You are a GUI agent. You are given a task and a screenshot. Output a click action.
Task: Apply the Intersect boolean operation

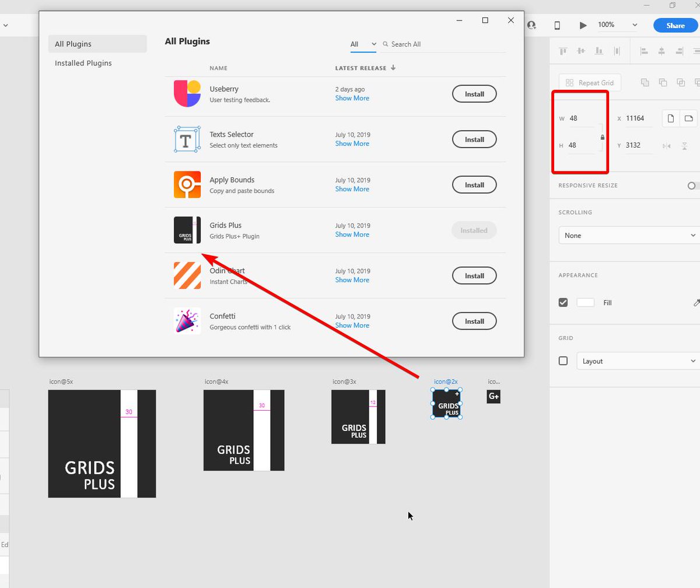tap(681, 83)
